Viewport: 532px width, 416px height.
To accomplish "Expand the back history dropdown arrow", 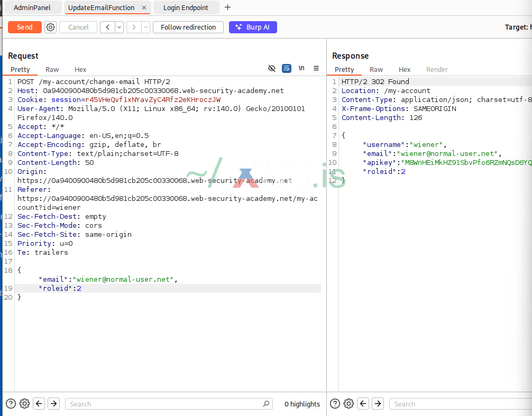I will click(119, 27).
